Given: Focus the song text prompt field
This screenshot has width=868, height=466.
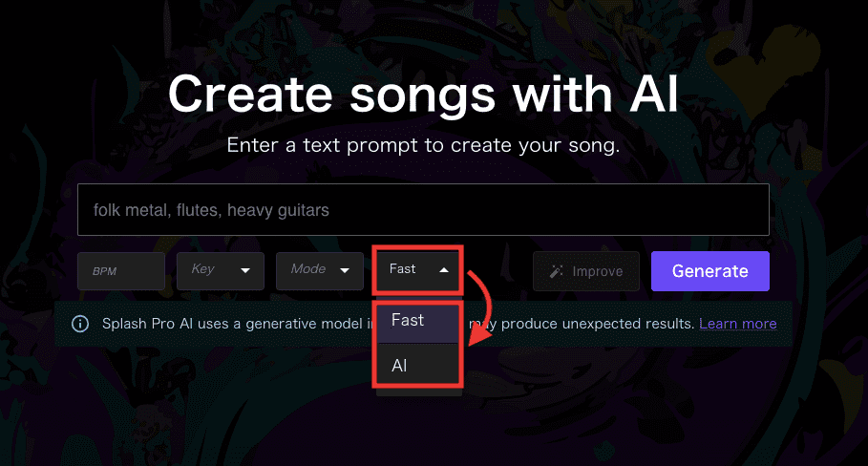Looking at the screenshot, I should [x=423, y=210].
